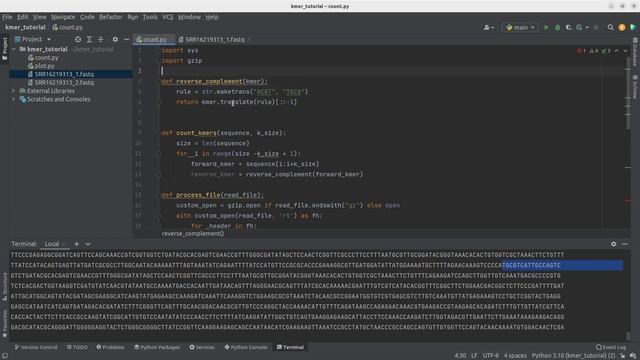The height and width of the screenshot is (360, 640).
Task: Open the Event Log
Action: tap(611, 347)
